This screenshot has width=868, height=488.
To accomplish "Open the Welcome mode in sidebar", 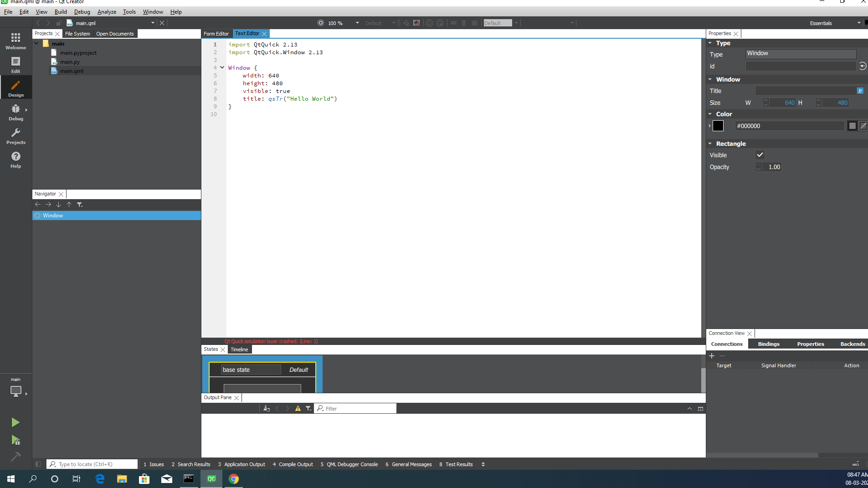I will point(15,41).
